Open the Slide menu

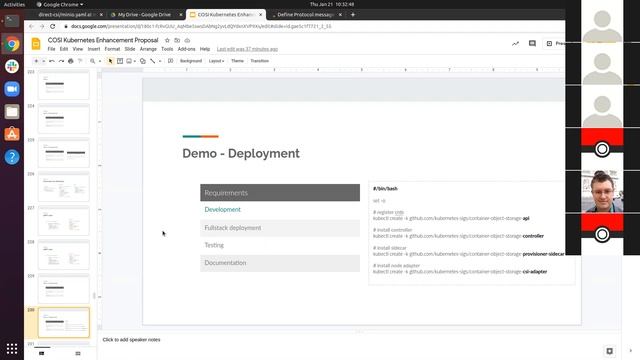[x=130, y=49]
